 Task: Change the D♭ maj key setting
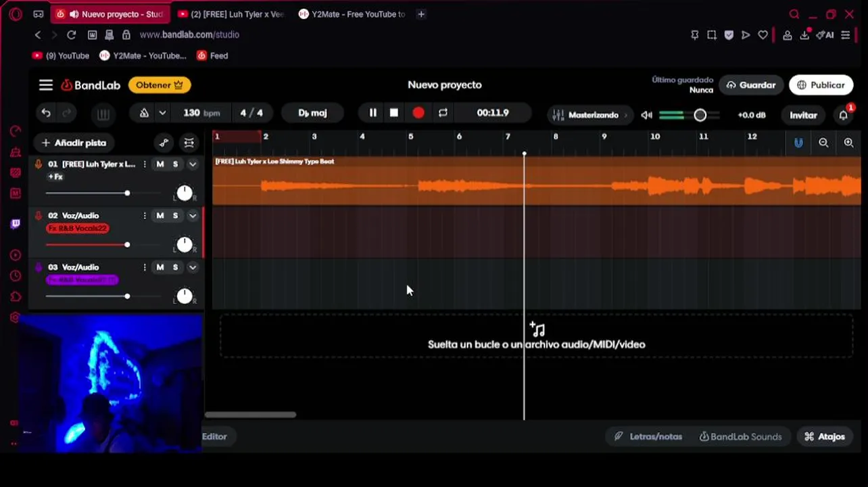(x=312, y=113)
